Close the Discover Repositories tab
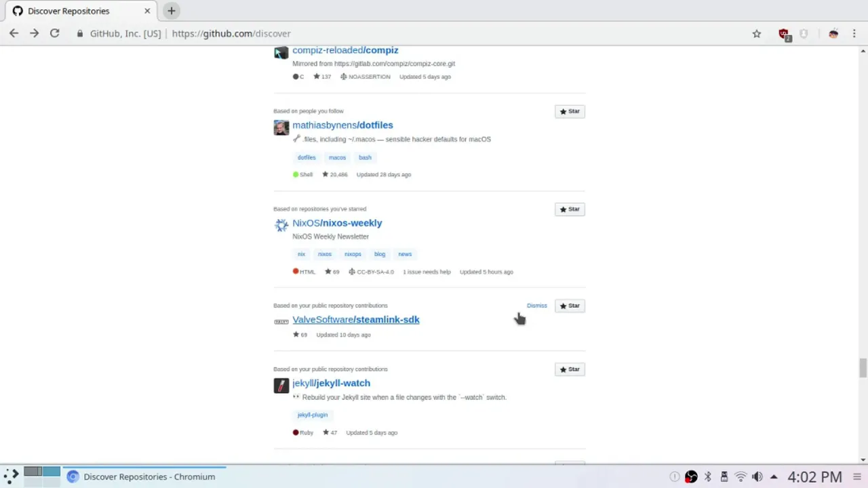The width and height of the screenshot is (868, 488). [x=147, y=11]
